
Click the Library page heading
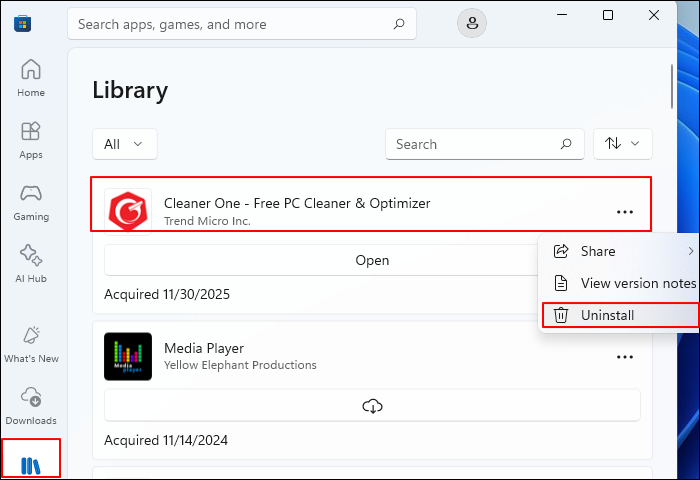130,91
